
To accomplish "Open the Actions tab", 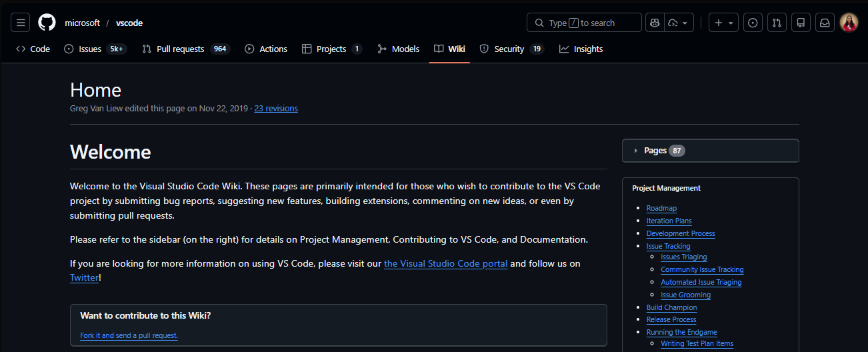I will tap(266, 49).
